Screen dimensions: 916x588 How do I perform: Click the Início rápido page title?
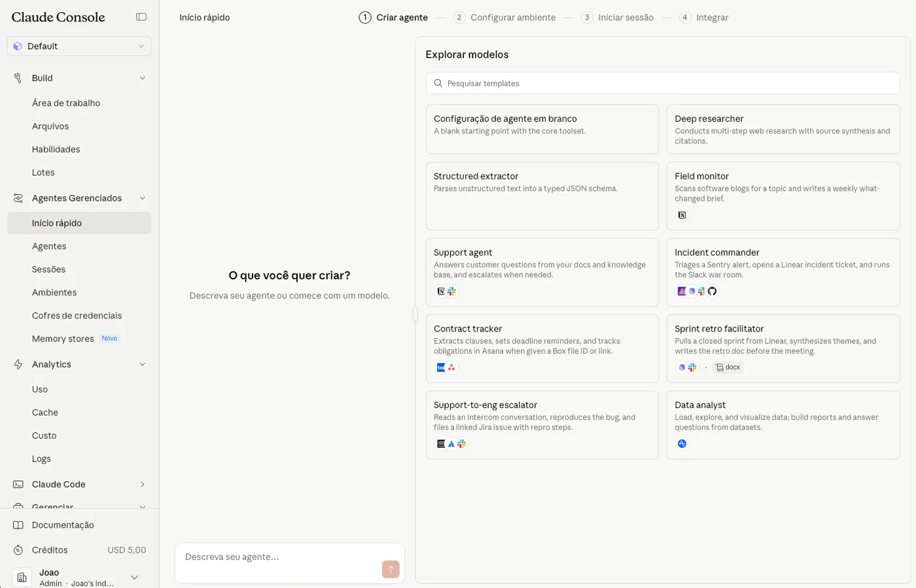pos(205,18)
